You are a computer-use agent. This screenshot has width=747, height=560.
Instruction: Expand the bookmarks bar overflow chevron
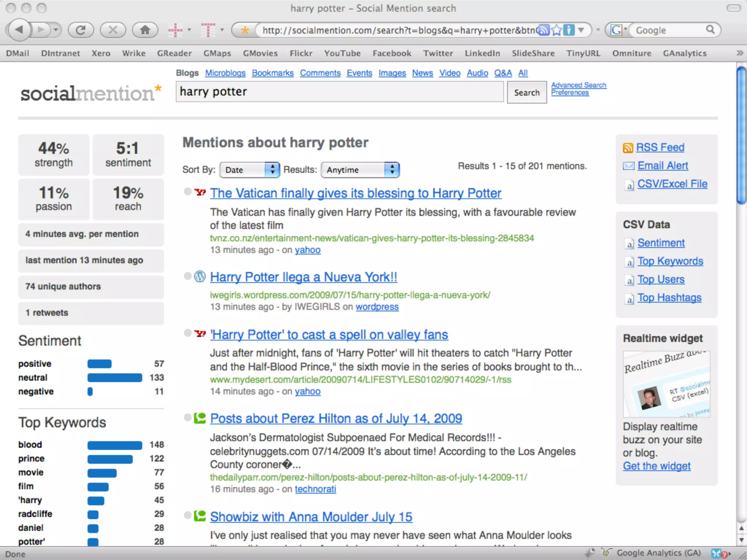[x=739, y=53]
